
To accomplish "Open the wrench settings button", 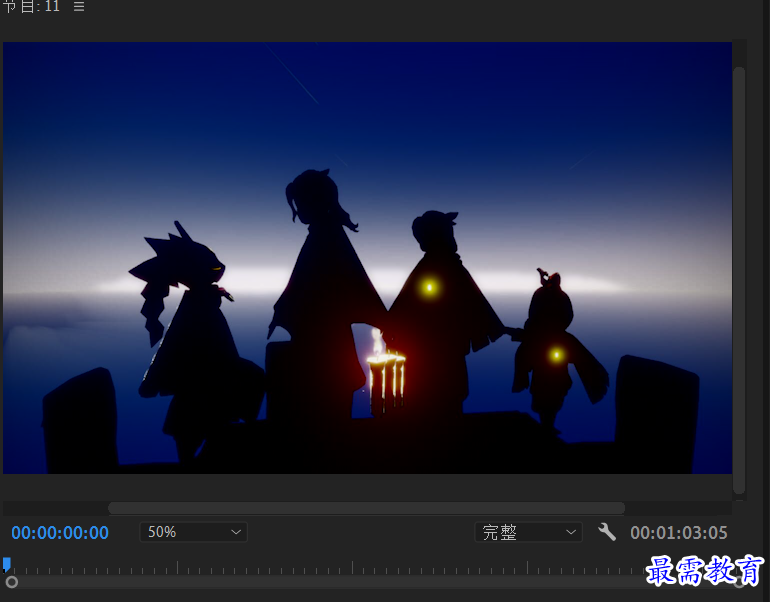I will pos(607,532).
